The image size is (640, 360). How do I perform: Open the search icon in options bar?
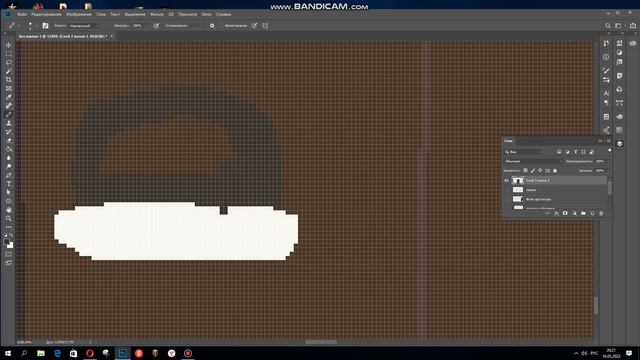pos(608,26)
